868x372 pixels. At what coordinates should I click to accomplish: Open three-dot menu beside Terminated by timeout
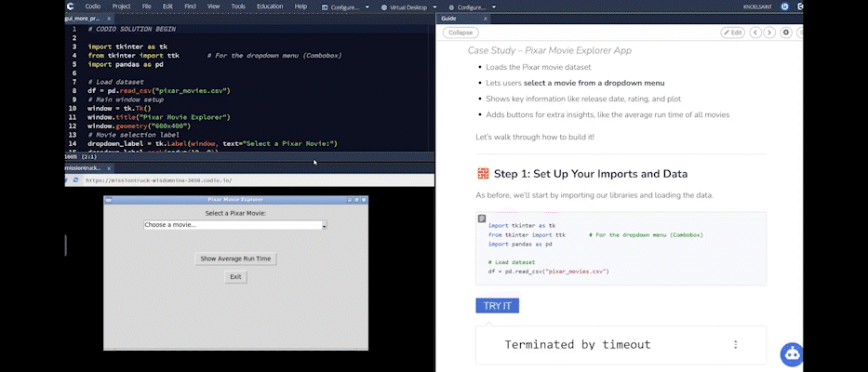pos(735,344)
